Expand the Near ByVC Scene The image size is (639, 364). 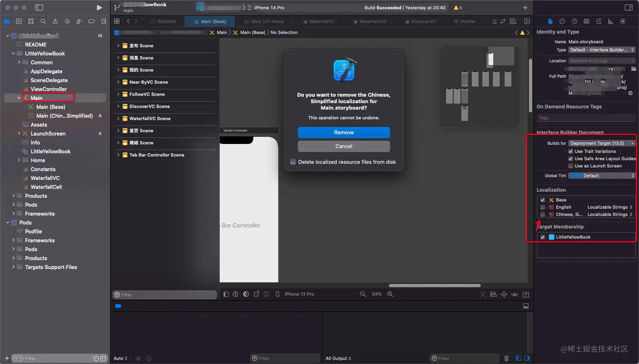[118, 82]
